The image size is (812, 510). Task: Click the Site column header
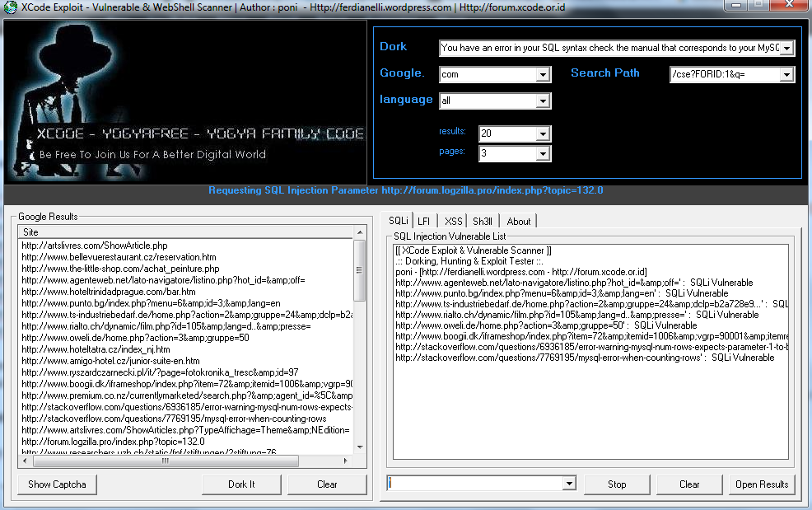(x=185, y=232)
